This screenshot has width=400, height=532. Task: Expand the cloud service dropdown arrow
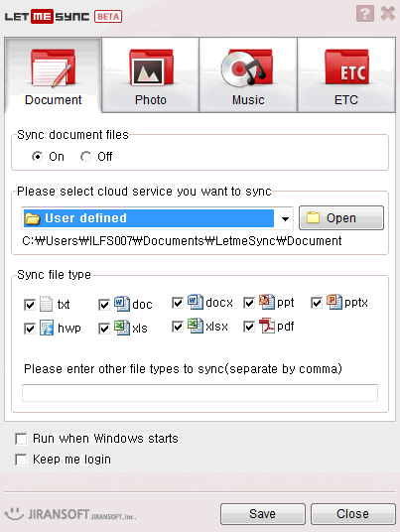[x=285, y=218]
